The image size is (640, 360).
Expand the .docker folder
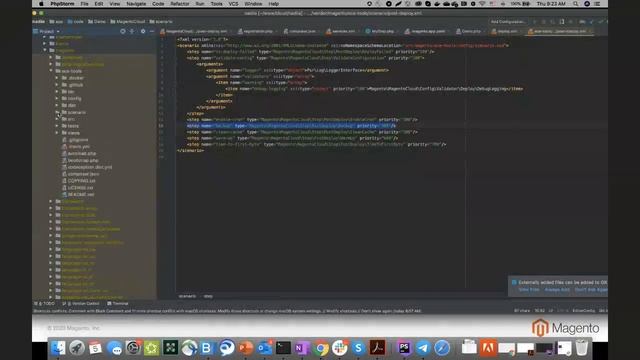click(x=57, y=78)
